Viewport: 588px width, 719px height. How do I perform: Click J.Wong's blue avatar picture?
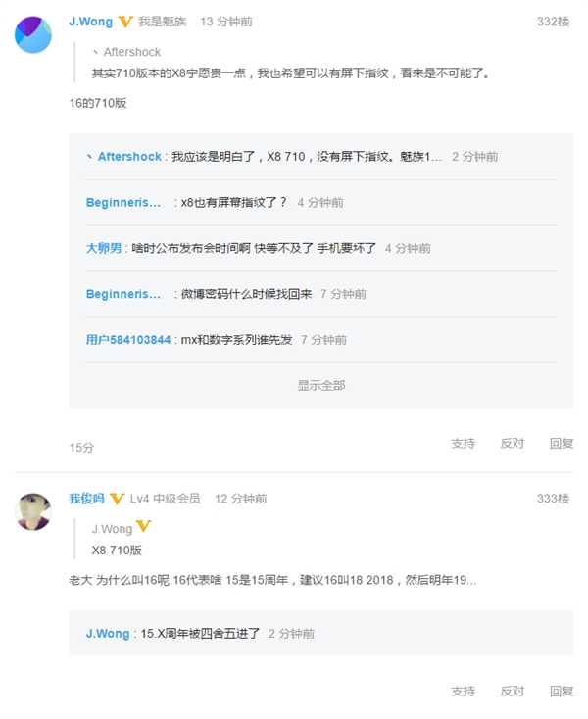point(32,34)
